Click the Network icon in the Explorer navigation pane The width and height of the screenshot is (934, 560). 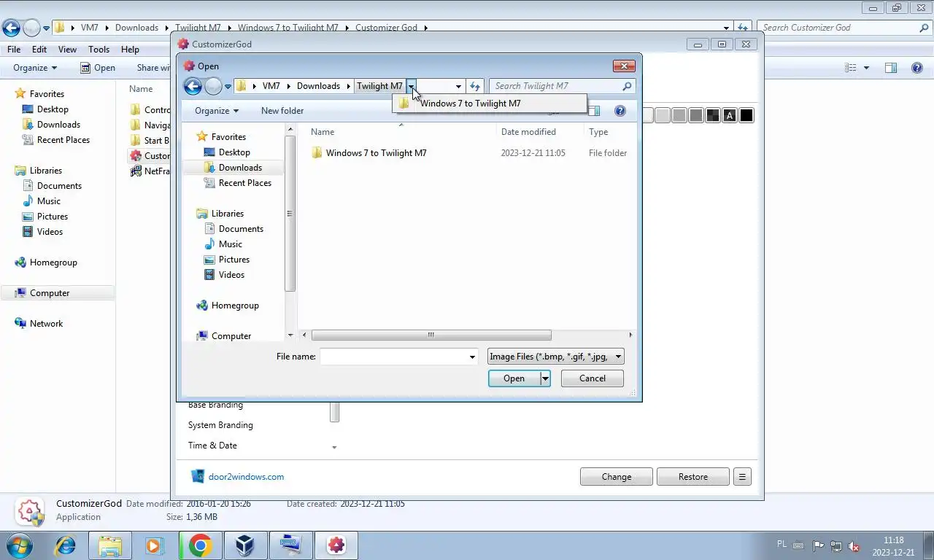point(20,324)
